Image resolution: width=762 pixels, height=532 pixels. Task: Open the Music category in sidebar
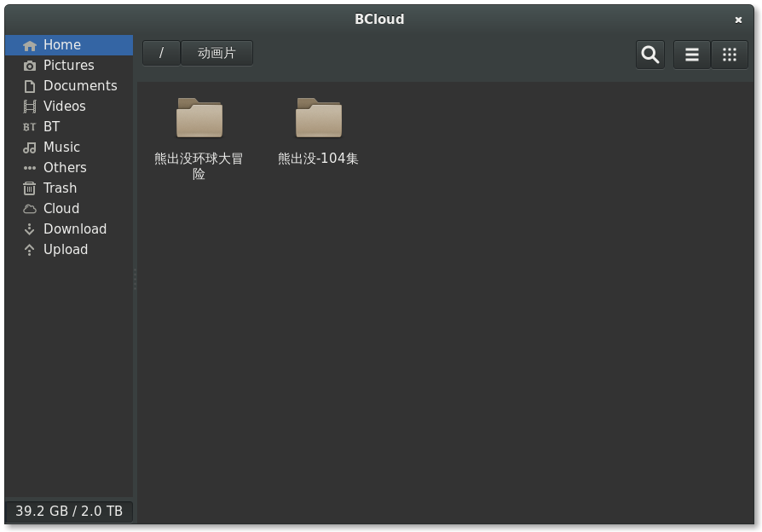click(x=61, y=147)
